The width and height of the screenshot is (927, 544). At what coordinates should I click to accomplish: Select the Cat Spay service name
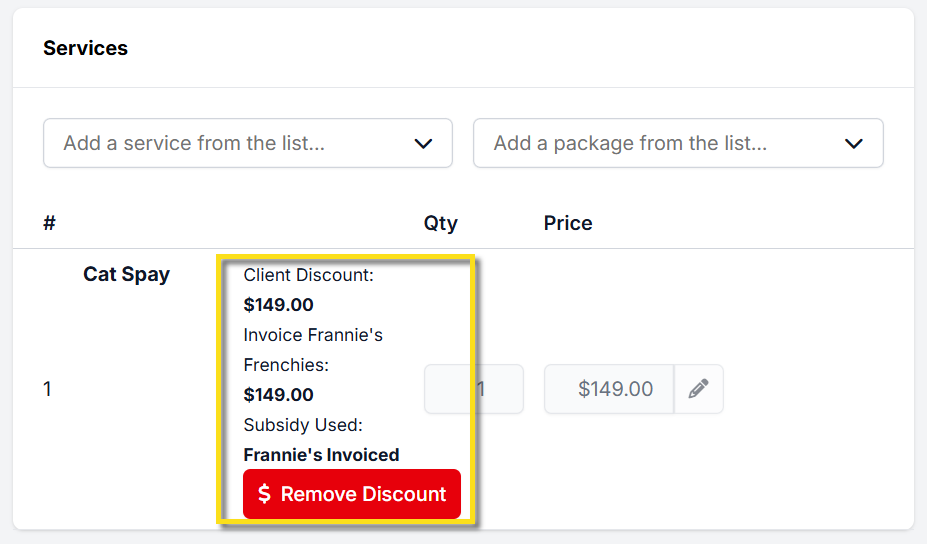coord(126,274)
